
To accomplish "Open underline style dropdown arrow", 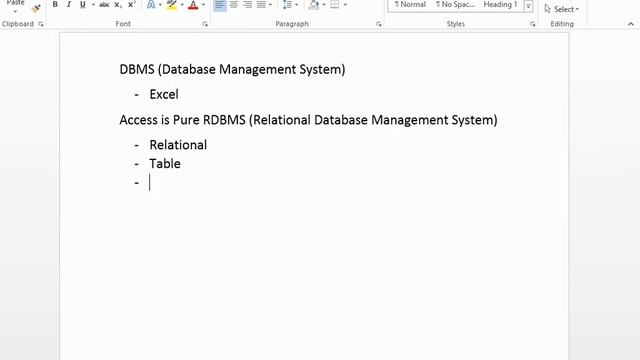I will 93,4.
